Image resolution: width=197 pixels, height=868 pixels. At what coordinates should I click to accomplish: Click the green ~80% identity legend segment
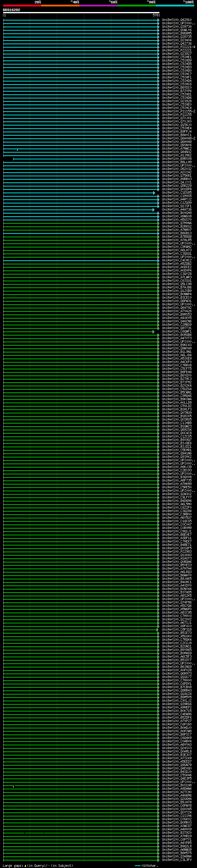[x=137, y=6]
